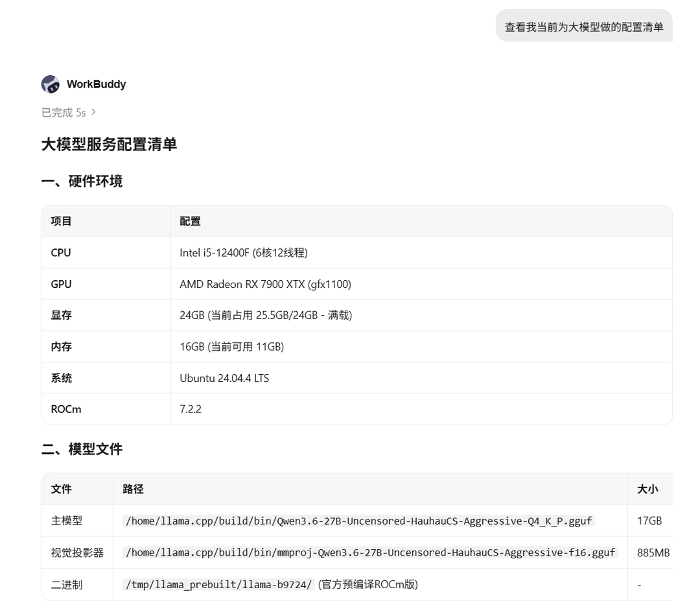Image resolution: width=700 pixels, height=616 pixels.
Task: Select the user message bubble 查看我当前为大模型做的配置清单
Action: [x=584, y=27]
